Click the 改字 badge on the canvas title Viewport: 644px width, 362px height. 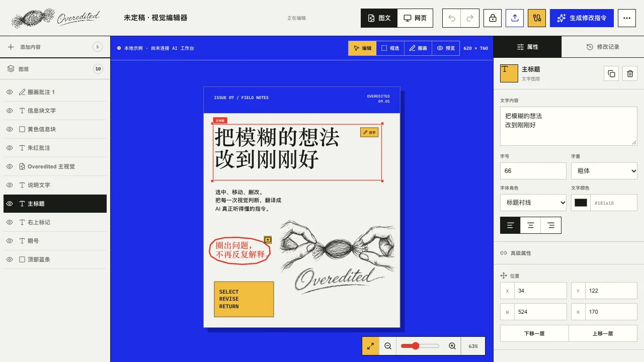click(x=369, y=132)
